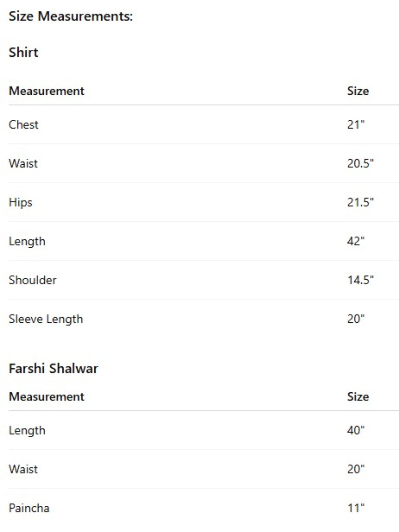This screenshot has width=399, height=532.
Task: Click the Sleeve Length value 20"
Action: (356, 319)
